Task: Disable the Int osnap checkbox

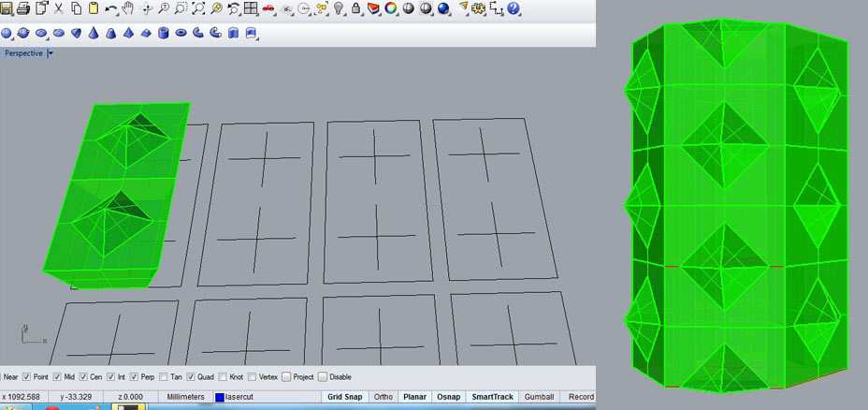Action: pos(110,376)
